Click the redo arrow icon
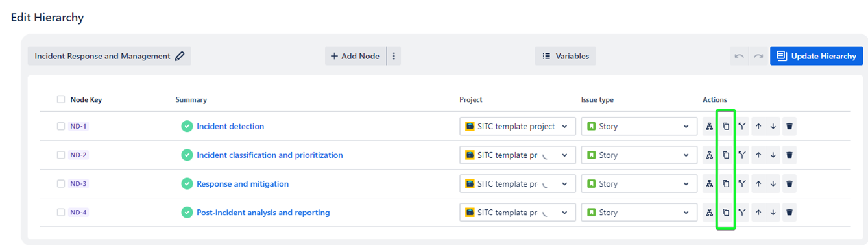This screenshot has width=868, height=245. coord(758,56)
